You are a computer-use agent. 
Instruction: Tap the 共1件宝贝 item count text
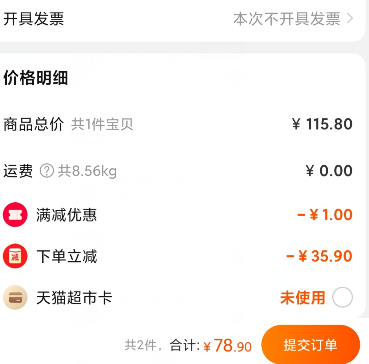(x=102, y=125)
